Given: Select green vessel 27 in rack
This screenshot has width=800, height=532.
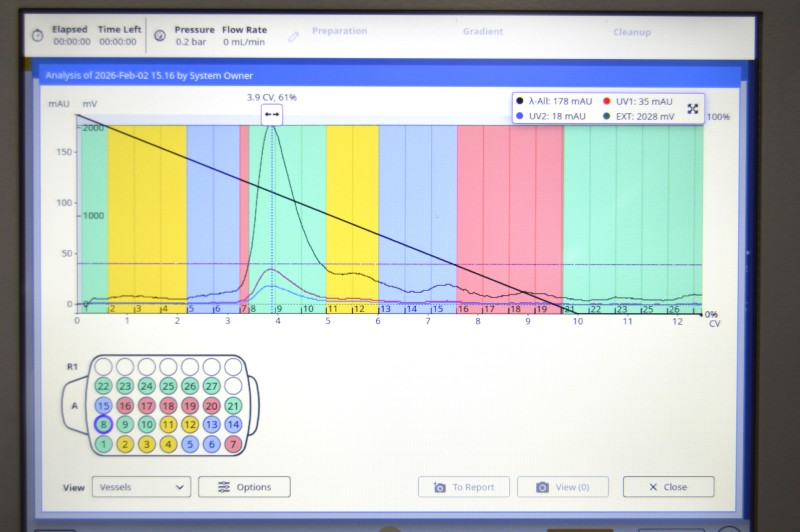Looking at the screenshot, I should pos(211,386).
